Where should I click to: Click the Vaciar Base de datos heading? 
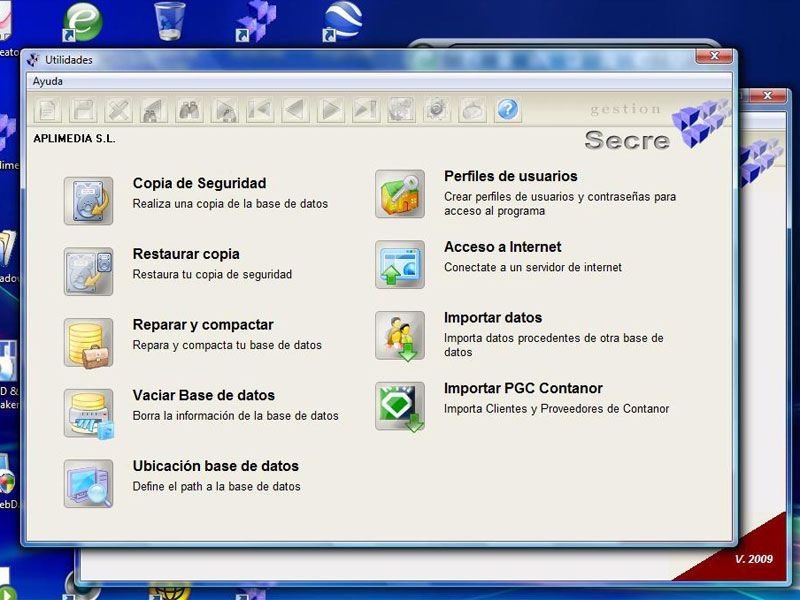pyautogui.click(x=204, y=395)
